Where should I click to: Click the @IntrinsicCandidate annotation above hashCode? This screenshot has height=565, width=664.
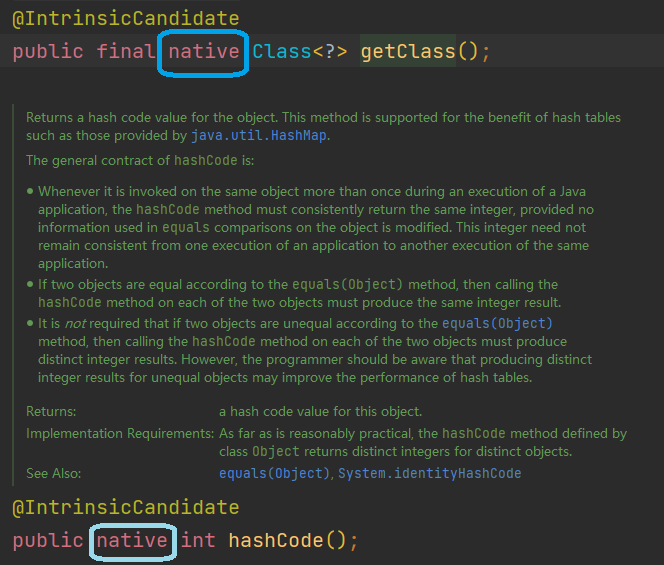coord(126,507)
